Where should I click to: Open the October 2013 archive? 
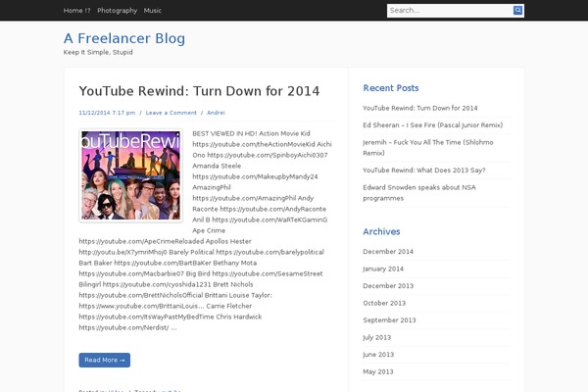tap(384, 303)
